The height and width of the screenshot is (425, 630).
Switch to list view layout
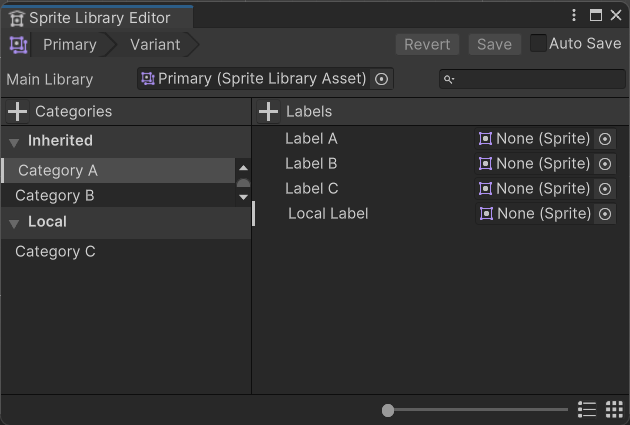pyautogui.click(x=587, y=410)
